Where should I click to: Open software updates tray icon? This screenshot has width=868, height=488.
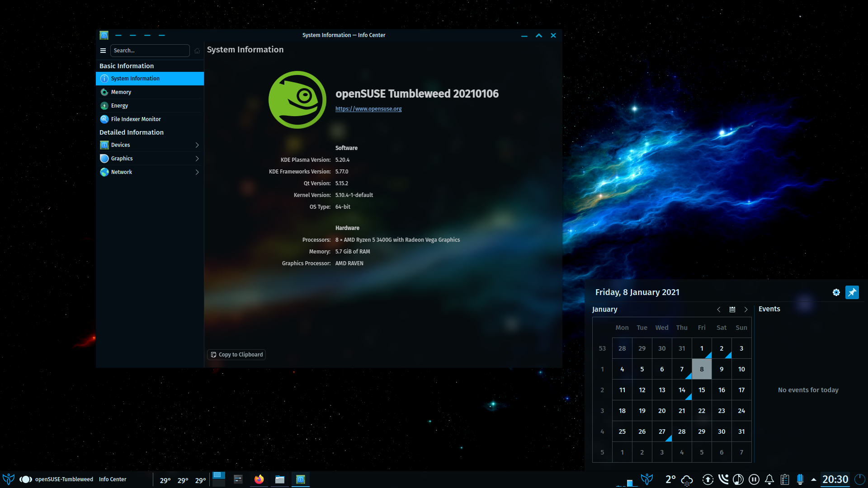[708, 480]
